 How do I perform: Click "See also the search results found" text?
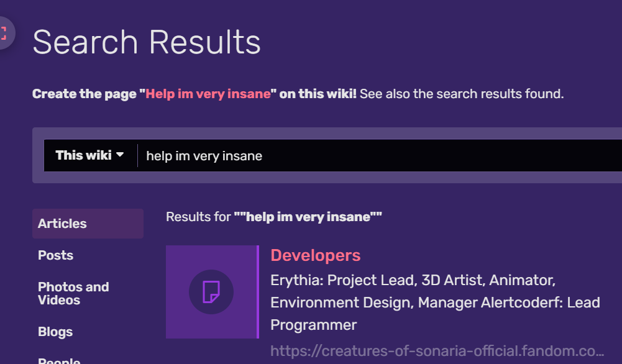pos(462,94)
